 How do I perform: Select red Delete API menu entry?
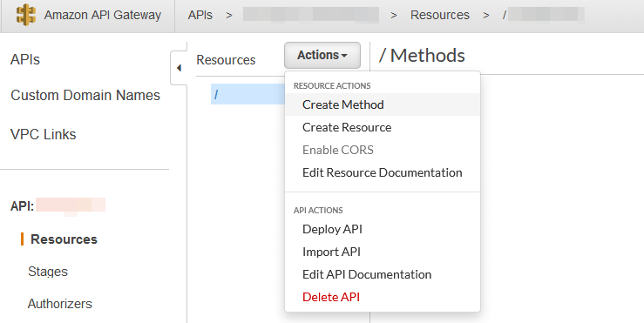[382, 297]
